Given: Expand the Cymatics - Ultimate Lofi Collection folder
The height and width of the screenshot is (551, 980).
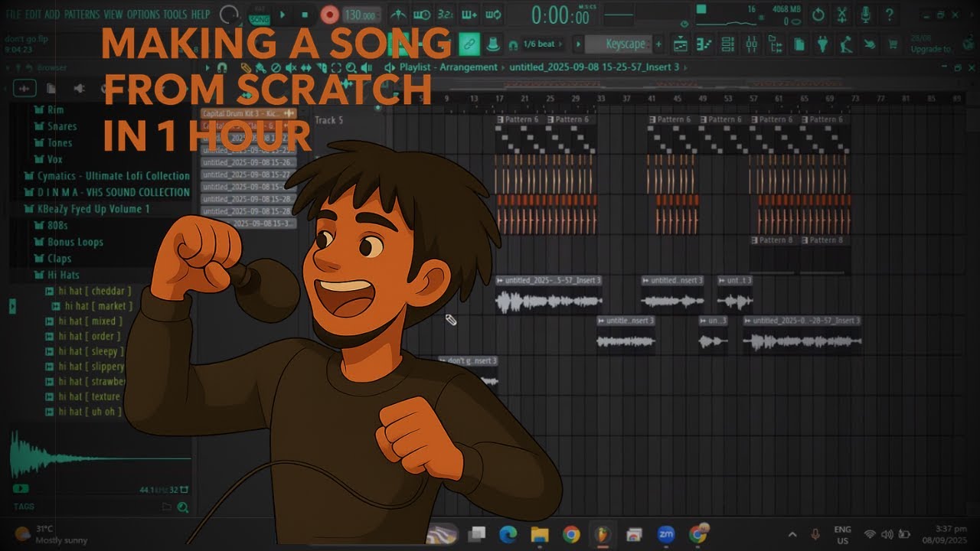Looking at the screenshot, I should pyautogui.click(x=113, y=176).
